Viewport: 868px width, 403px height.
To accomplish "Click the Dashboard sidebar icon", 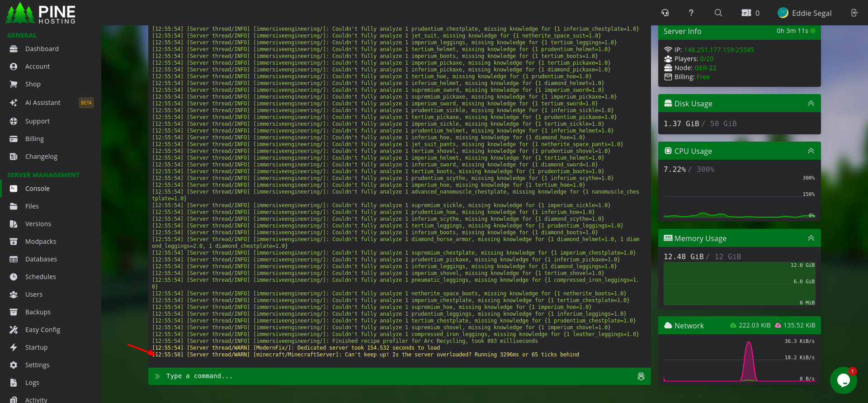I will coord(14,49).
